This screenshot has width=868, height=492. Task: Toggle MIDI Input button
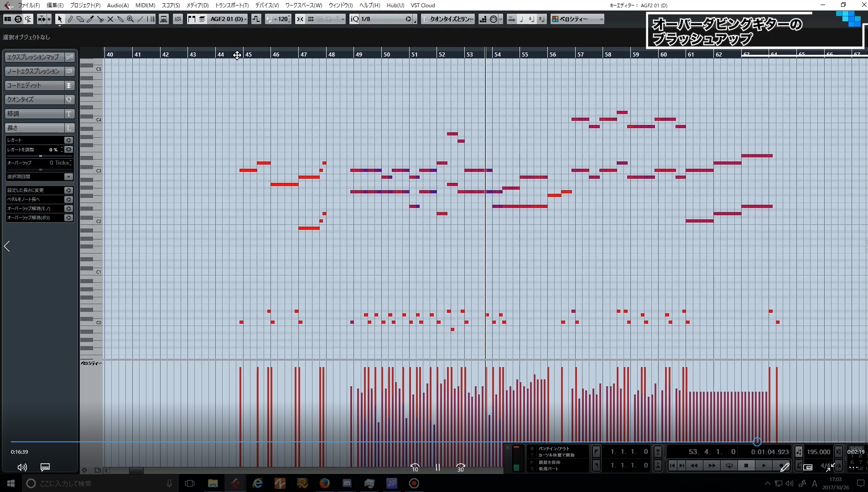coord(494,19)
